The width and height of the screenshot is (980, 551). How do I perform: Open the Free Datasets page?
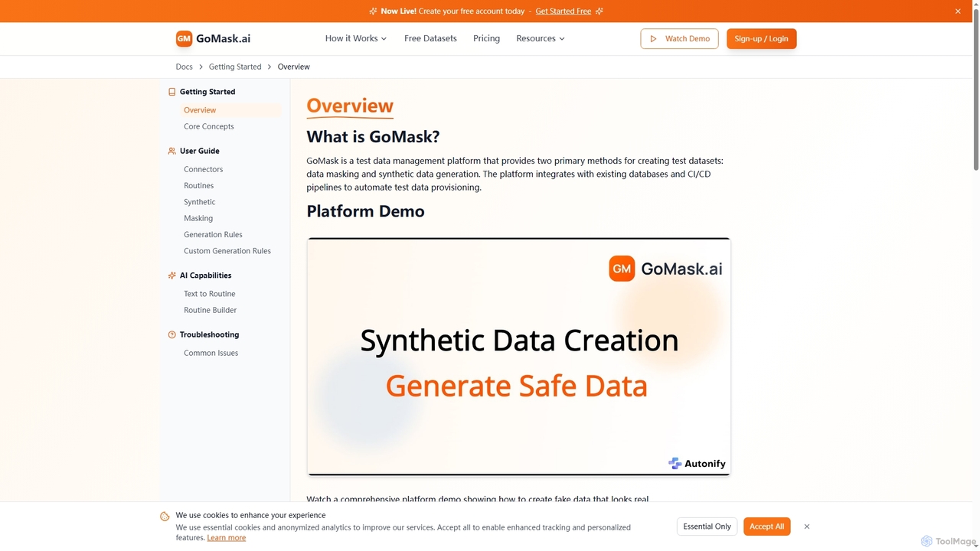coord(430,39)
